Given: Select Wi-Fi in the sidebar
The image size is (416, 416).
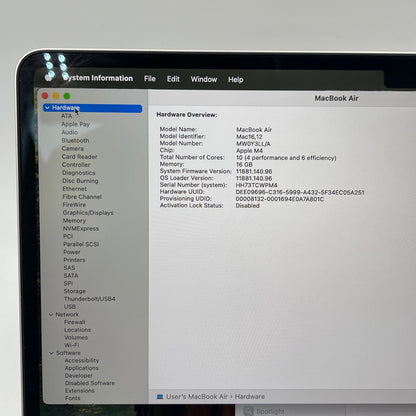Looking at the screenshot, I should tap(72, 345).
